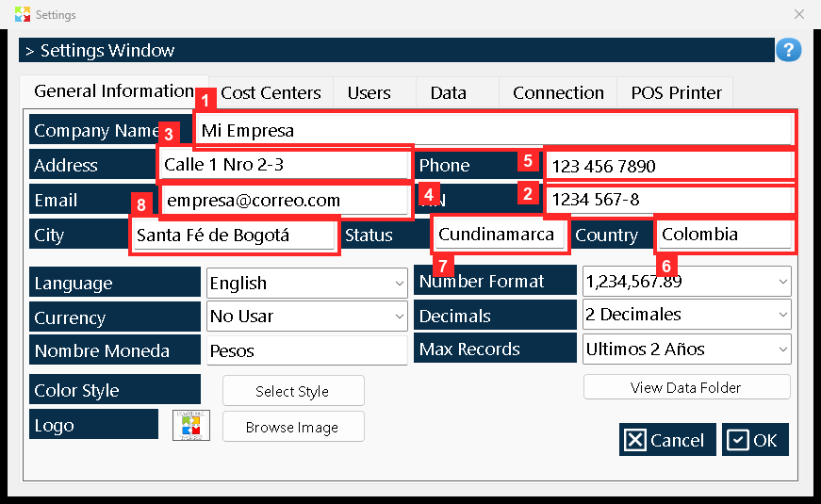Click the Max Records label
Screen dimensions: 821x504
click(x=495, y=348)
